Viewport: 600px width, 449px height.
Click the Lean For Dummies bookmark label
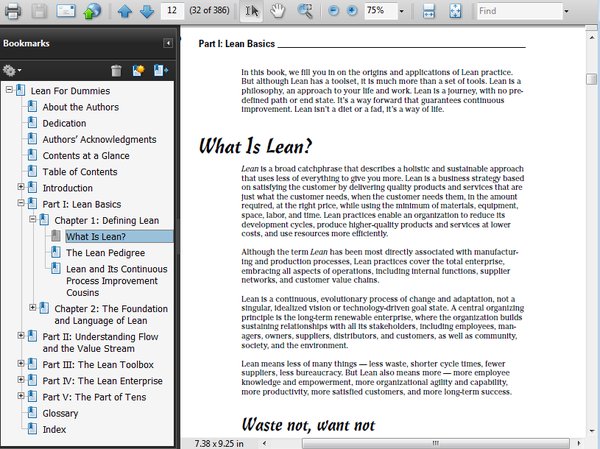[x=70, y=91]
